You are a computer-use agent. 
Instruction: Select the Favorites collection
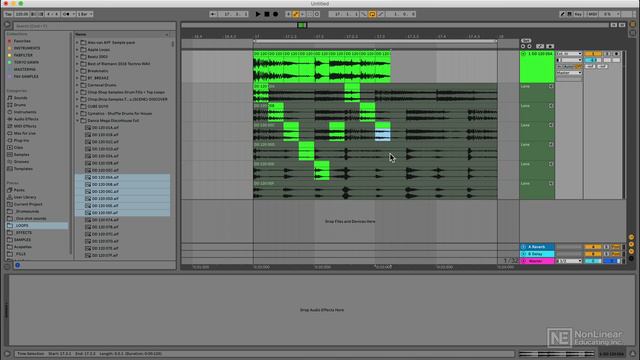22,41
